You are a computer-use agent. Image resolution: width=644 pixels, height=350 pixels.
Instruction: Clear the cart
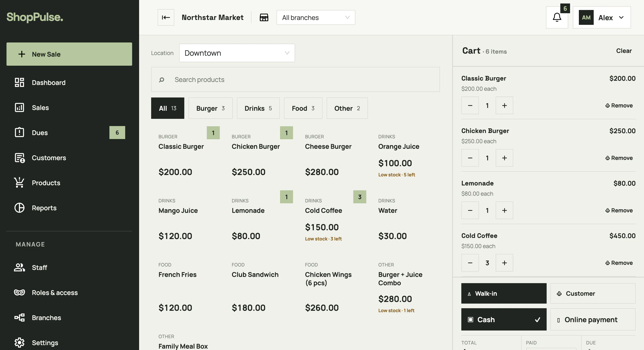tap(624, 51)
